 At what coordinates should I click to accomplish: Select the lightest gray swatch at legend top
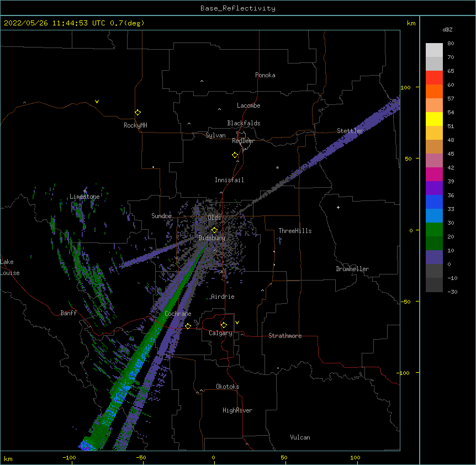click(434, 50)
